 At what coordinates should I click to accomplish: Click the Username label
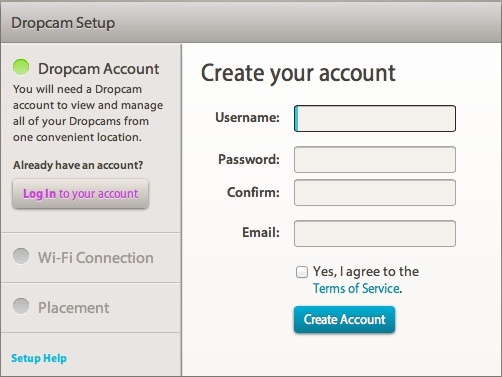(x=247, y=117)
